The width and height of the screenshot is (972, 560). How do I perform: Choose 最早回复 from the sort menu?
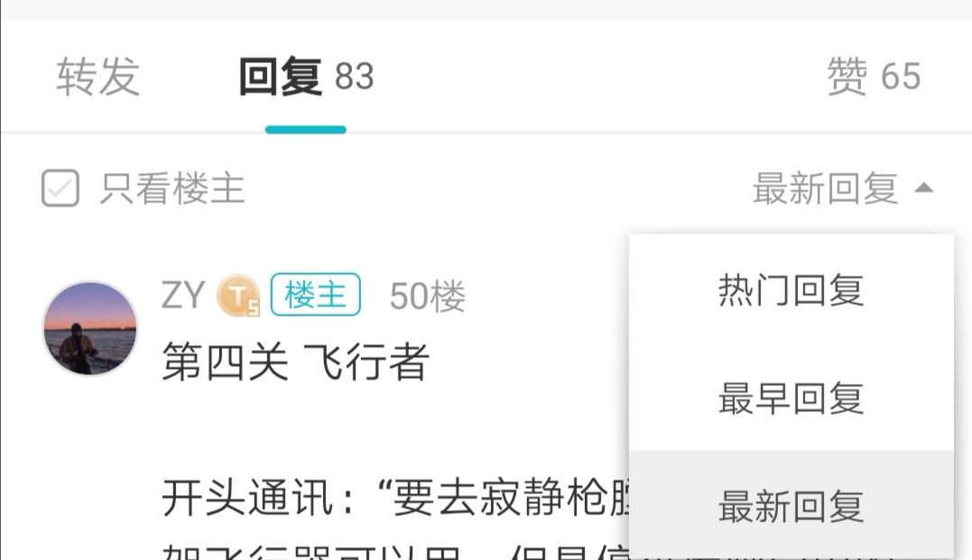(x=791, y=398)
